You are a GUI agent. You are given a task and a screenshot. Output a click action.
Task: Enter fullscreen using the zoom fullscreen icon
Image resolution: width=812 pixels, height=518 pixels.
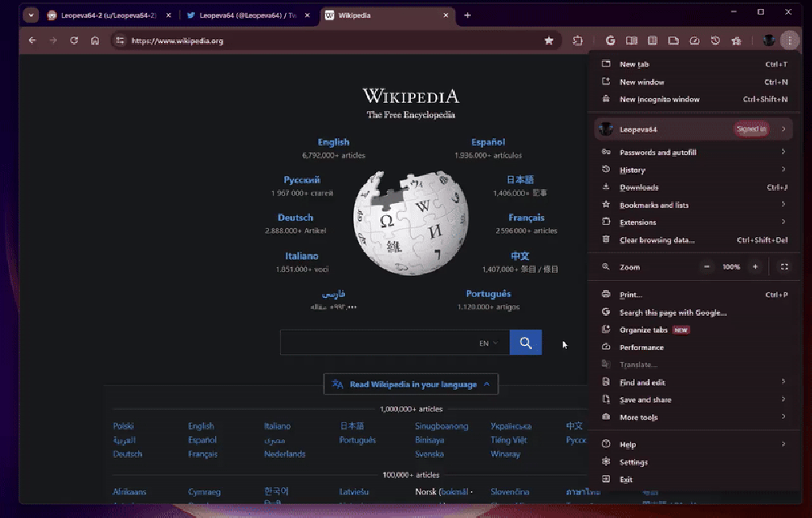pos(784,266)
